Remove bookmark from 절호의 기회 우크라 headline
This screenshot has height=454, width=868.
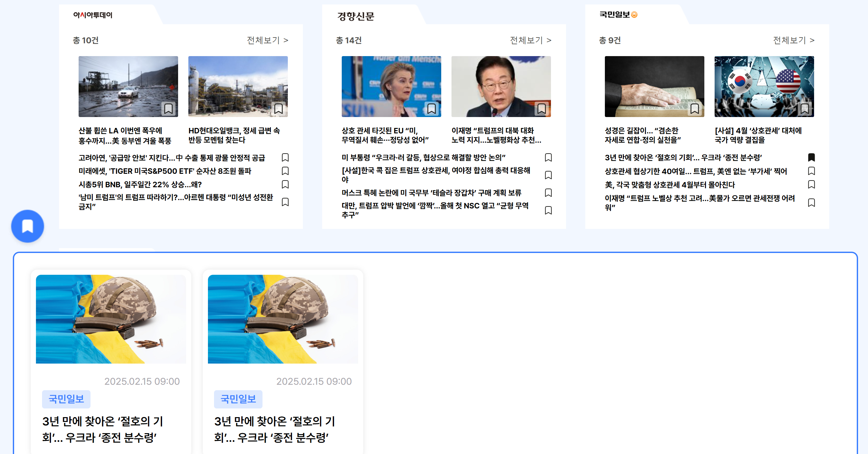click(x=812, y=157)
